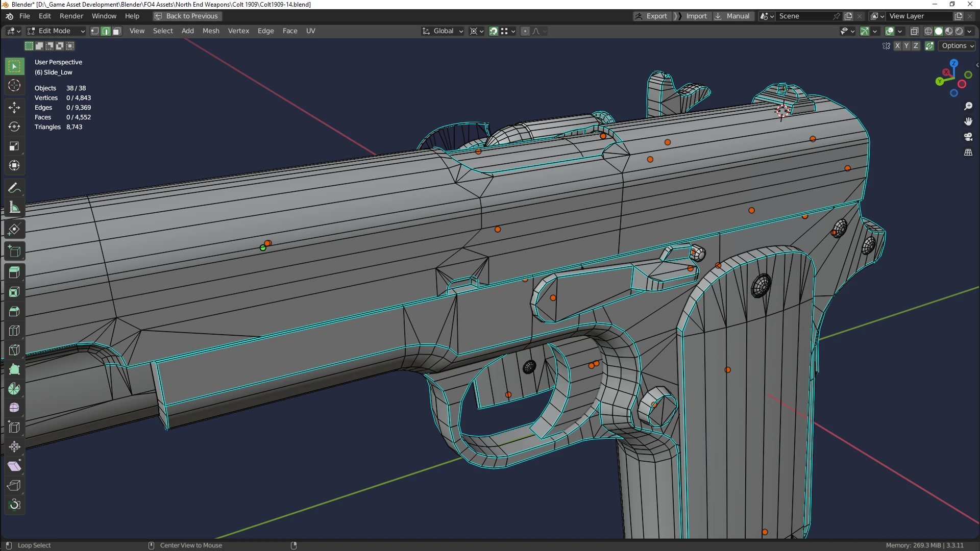
Task: Toggle auto merge vertices
Action: click(x=929, y=46)
